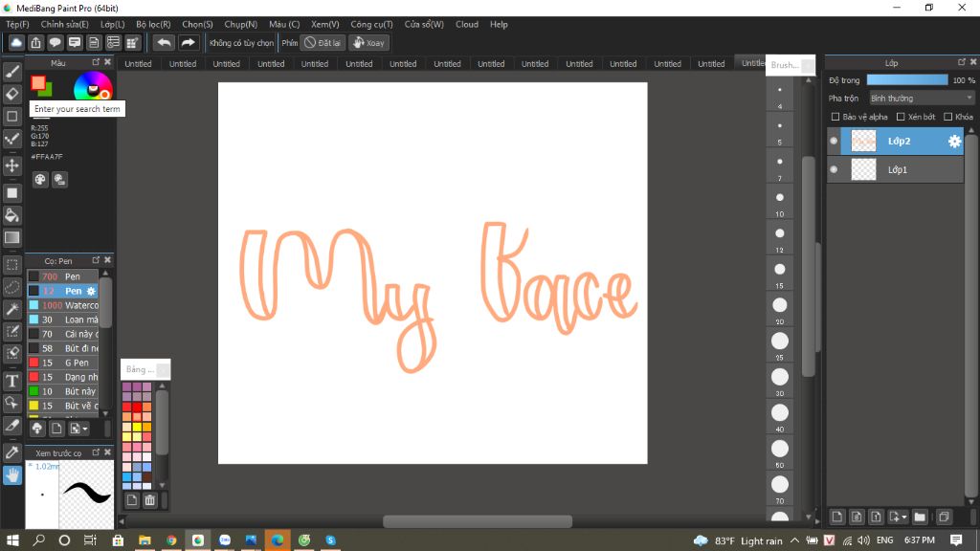This screenshot has height=551, width=980.
Task: Add a new layer in Lớp panel
Action: [836, 517]
